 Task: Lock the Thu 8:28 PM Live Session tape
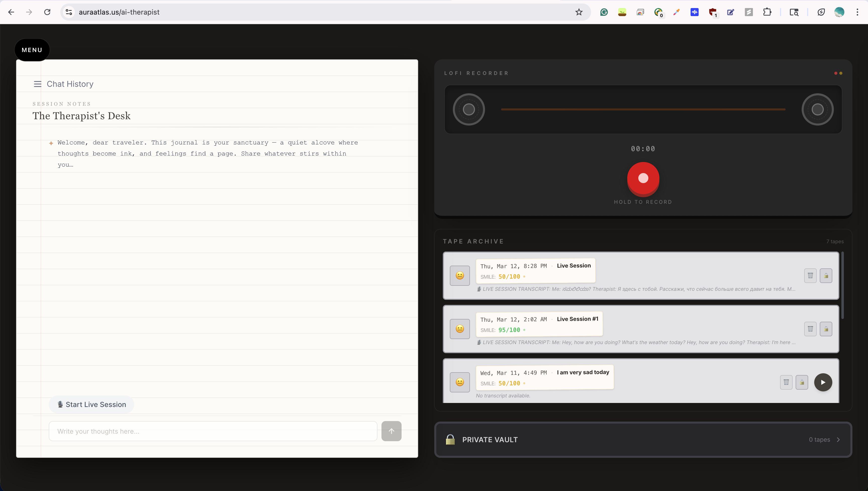826,275
